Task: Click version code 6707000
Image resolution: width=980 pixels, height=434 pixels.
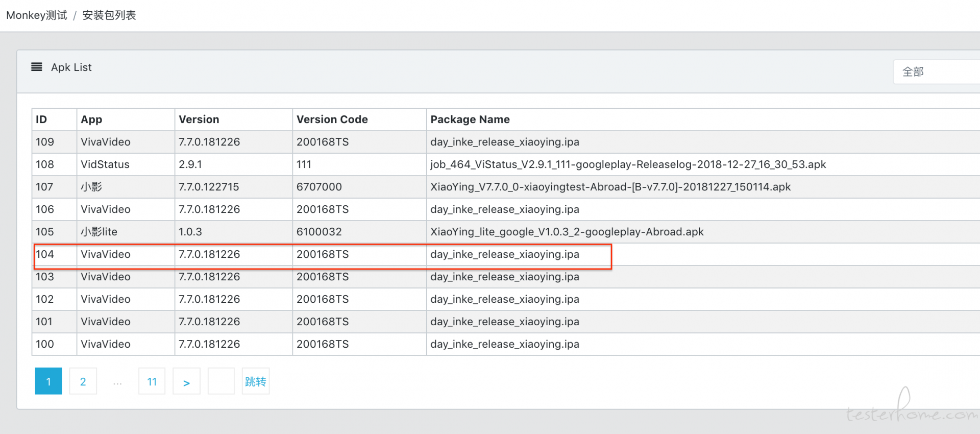Action: [x=319, y=187]
